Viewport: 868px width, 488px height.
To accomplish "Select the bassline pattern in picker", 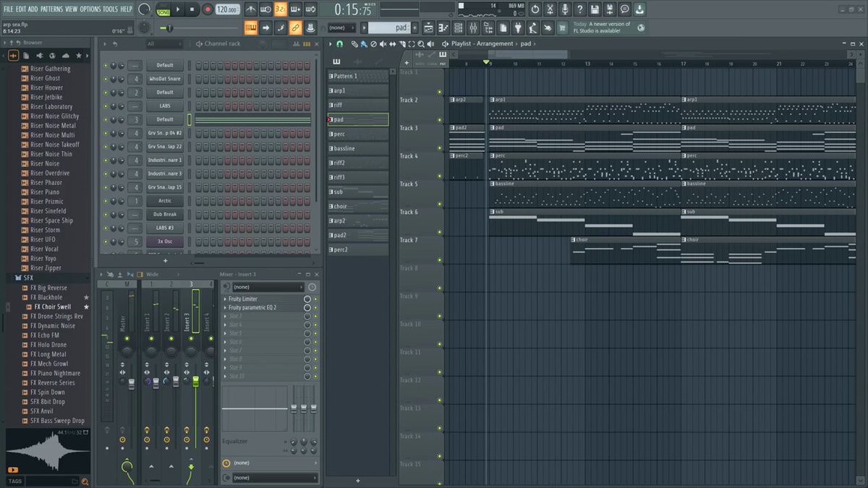I will pos(358,148).
